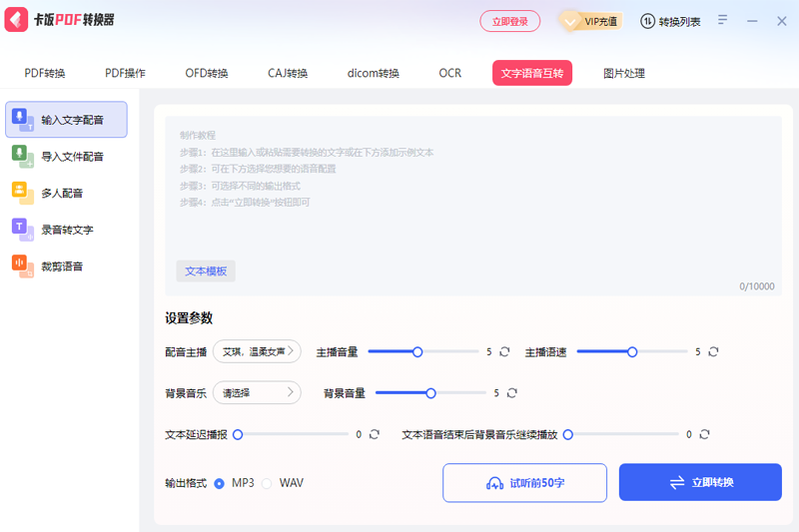This screenshot has height=532, width=799.
Task: Open the 输入文字配音 sidebar item
Action: (x=66, y=120)
